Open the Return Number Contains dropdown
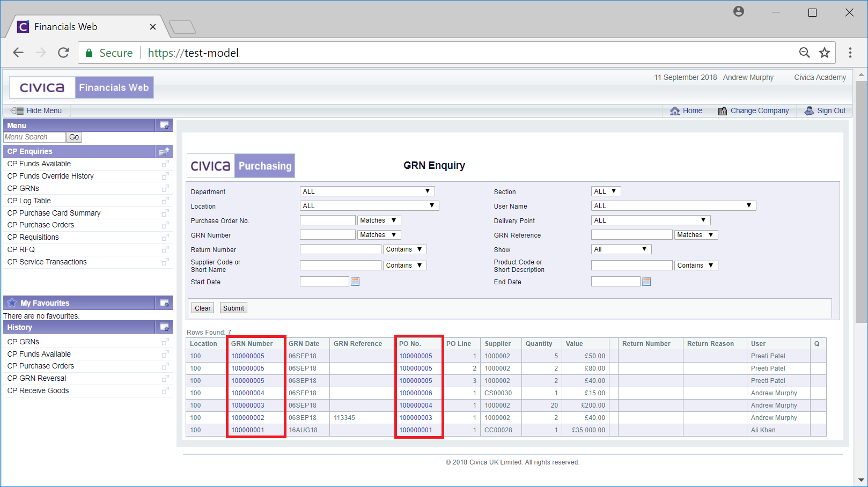This screenshot has width=868, height=487. click(x=404, y=249)
